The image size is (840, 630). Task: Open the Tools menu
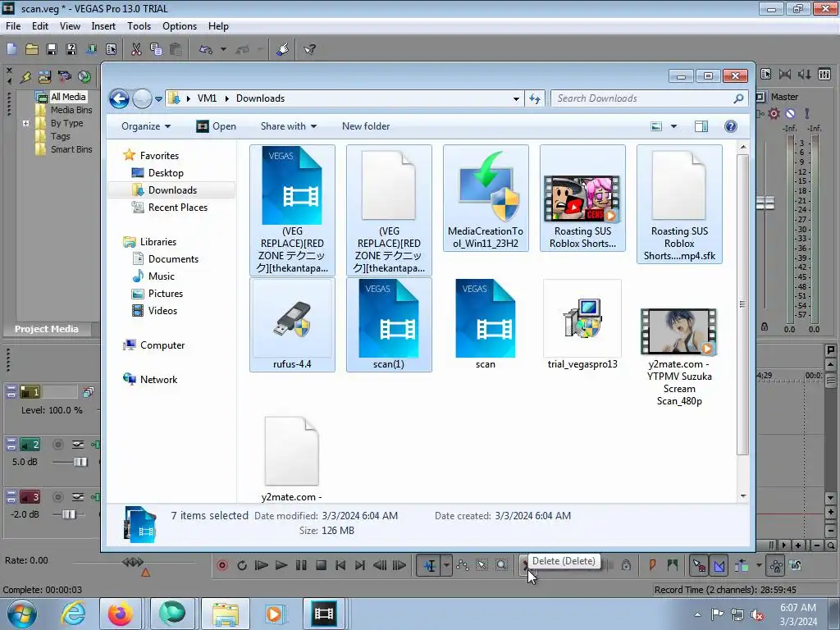coord(139,26)
